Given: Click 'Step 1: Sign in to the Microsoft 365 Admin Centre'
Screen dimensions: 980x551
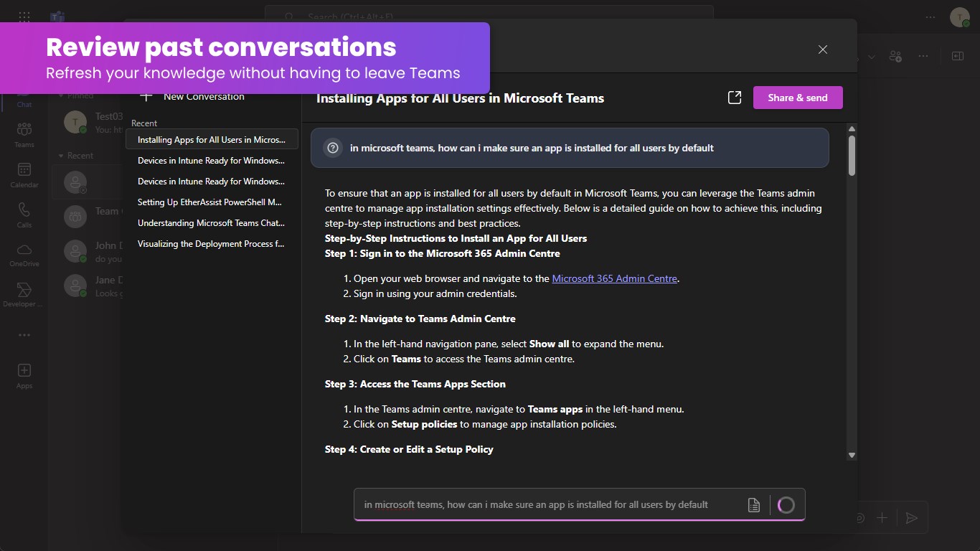Looking at the screenshot, I should (x=443, y=253).
